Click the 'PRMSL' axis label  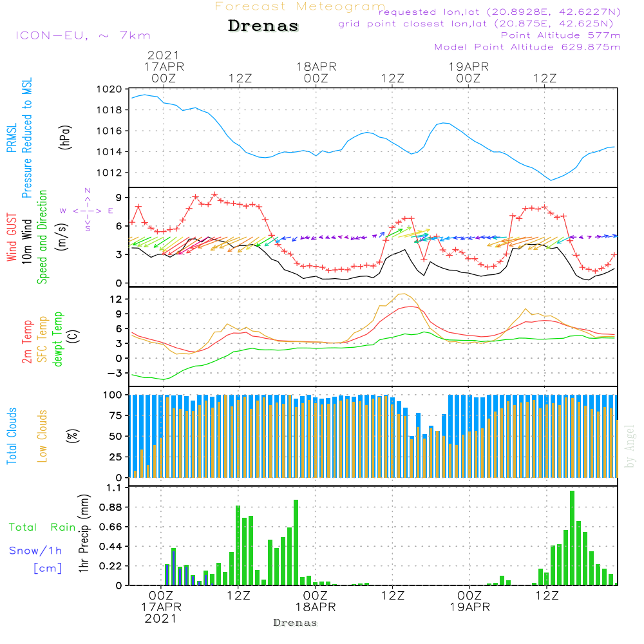[12, 138]
